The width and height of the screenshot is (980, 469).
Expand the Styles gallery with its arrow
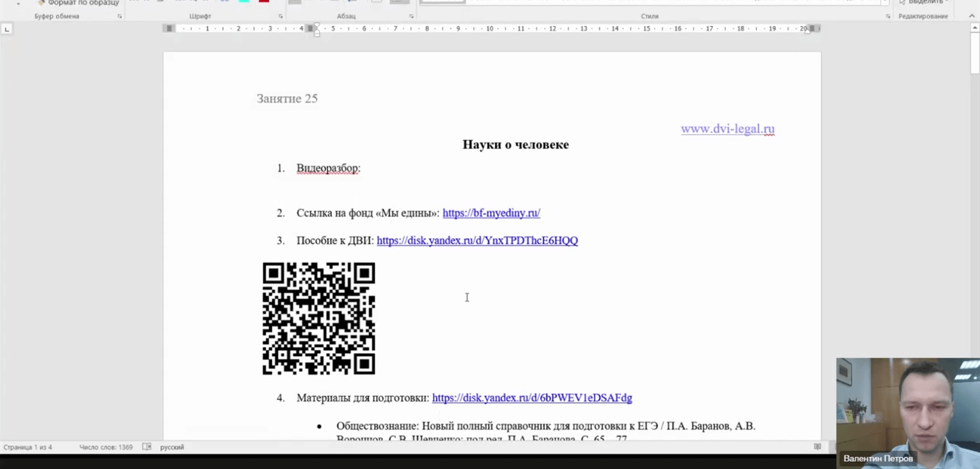[x=886, y=2]
